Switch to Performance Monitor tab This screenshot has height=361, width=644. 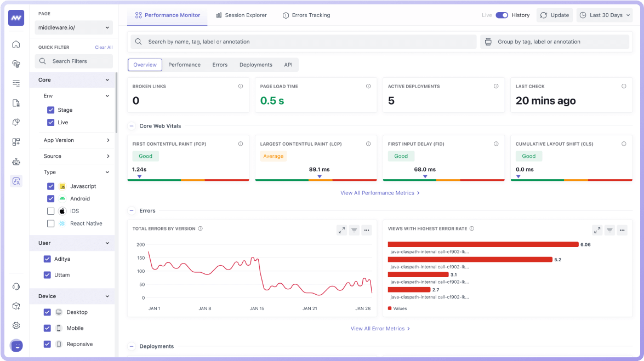click(x=167, y=15)
